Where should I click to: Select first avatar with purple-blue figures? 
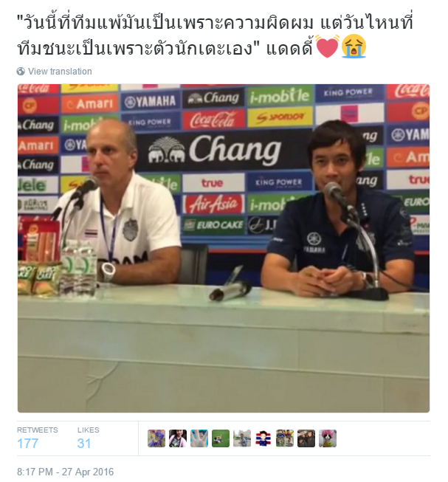coord(156,438)
